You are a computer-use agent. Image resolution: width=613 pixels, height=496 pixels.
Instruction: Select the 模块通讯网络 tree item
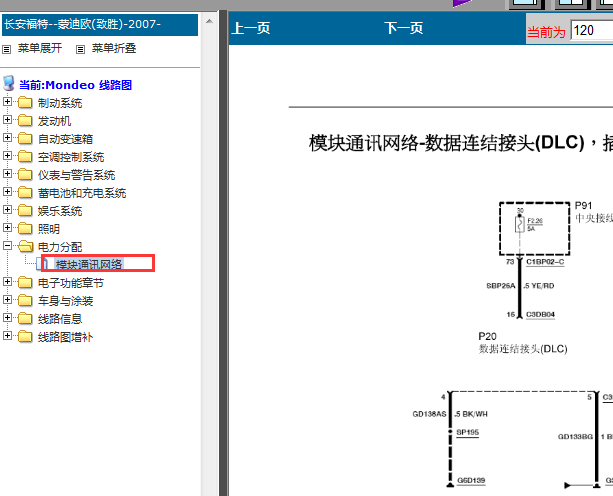[x=89, y=264]
